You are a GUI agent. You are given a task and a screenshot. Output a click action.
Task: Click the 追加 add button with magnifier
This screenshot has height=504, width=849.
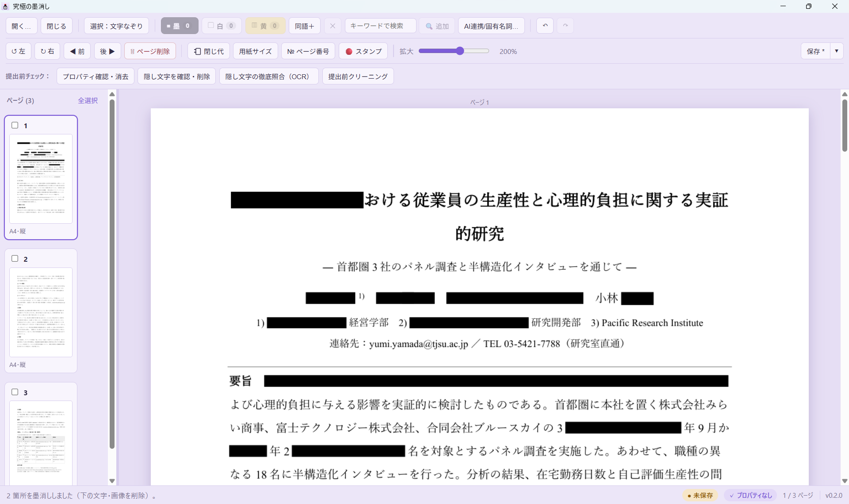[x=437, y=26]
